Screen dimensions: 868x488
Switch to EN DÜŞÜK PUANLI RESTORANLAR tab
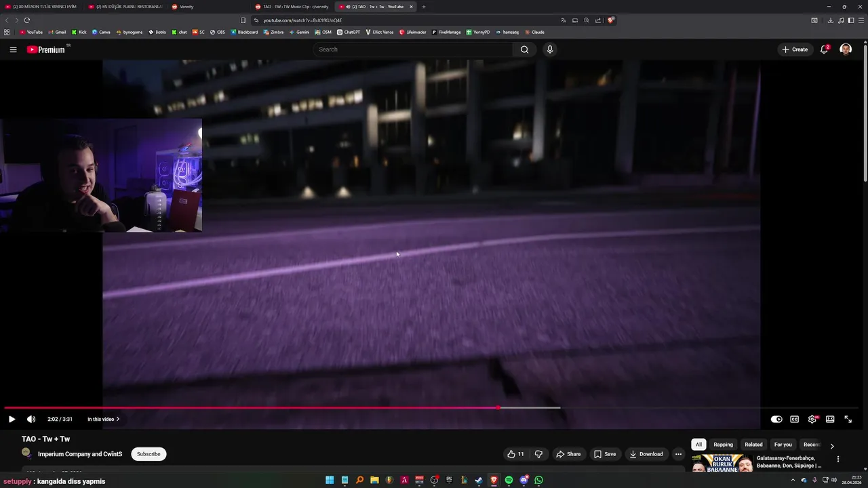(x=125, y=7)
